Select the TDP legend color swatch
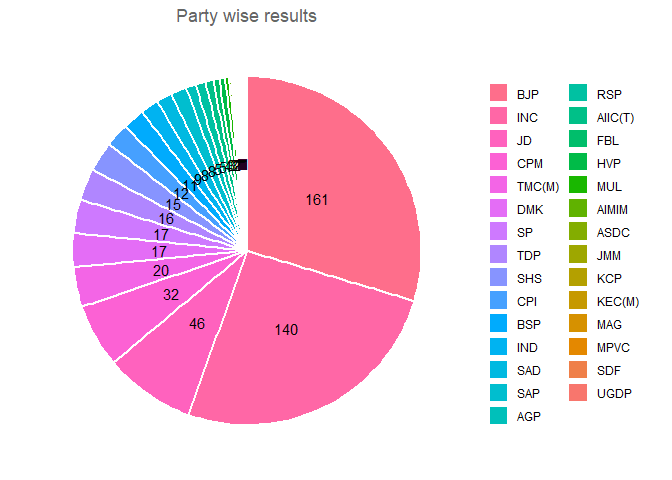 (x=498, y=256)
